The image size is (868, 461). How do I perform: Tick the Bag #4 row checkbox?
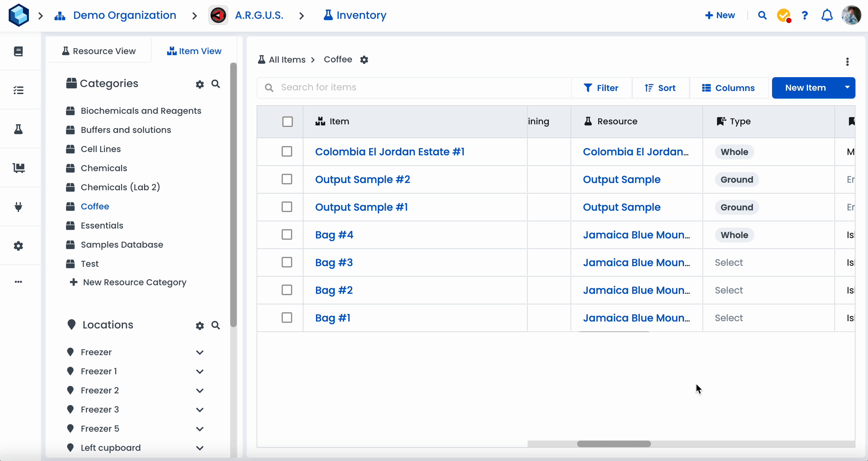[x=287, y=234]
